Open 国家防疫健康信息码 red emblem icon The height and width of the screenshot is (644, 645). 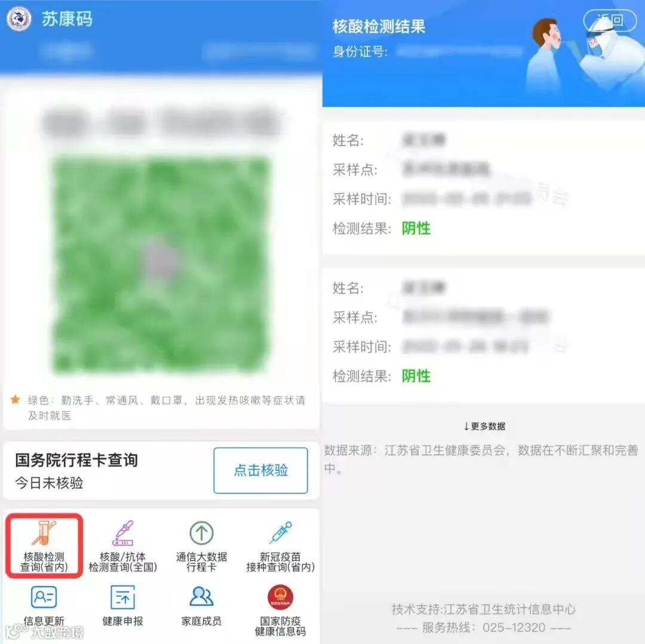click(x=281, y=597)
